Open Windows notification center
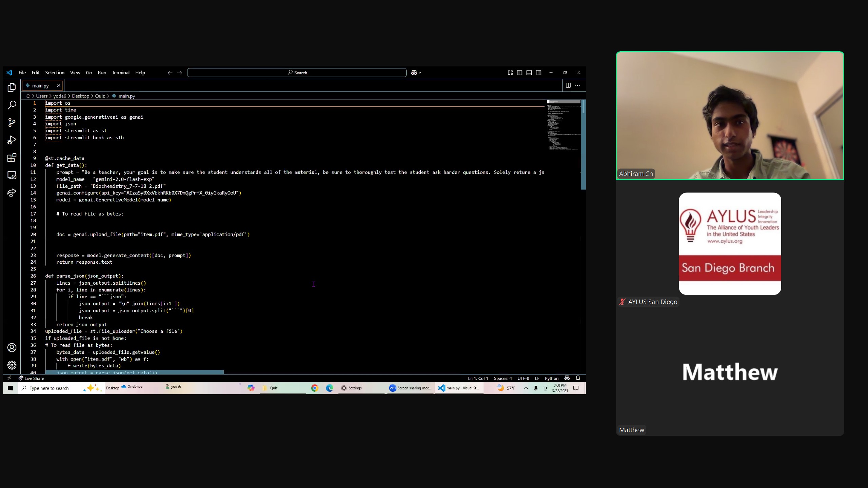This screenshot has height=488, width=868. [576, 388]
